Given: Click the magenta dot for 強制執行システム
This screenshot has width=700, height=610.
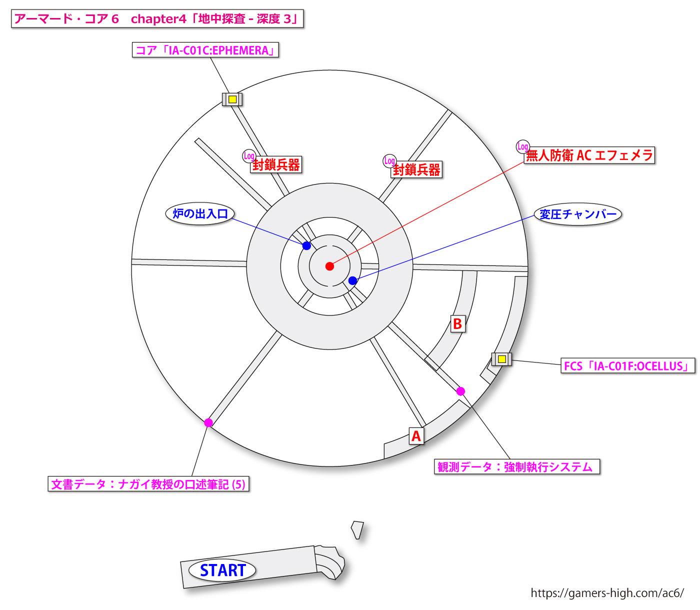Looking at the screenshot, I should [460, 391].
